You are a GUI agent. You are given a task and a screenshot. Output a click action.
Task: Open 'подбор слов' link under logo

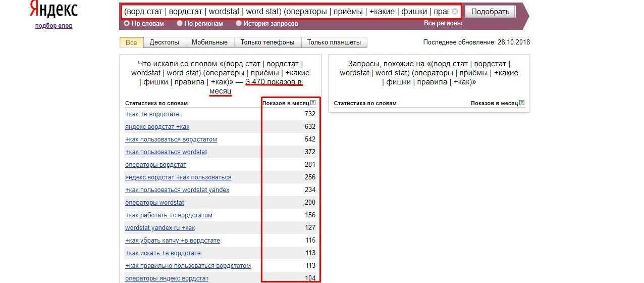click(53, 26)
